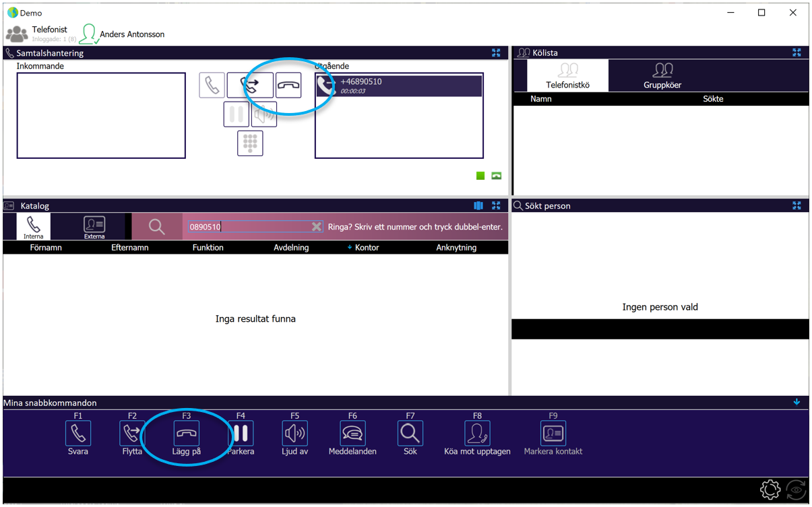
Task: Maximize the Sökt person panel
Action: click(797, 205)
